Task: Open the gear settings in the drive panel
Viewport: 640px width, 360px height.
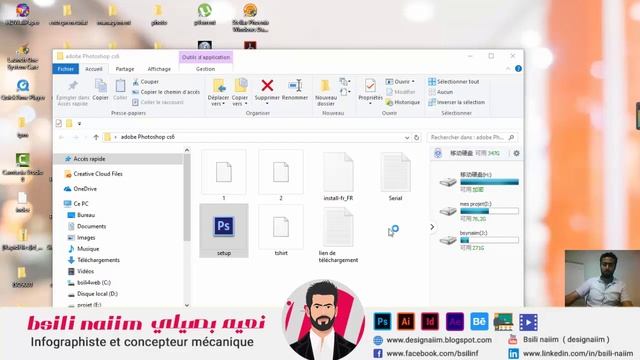Action: 516,153
